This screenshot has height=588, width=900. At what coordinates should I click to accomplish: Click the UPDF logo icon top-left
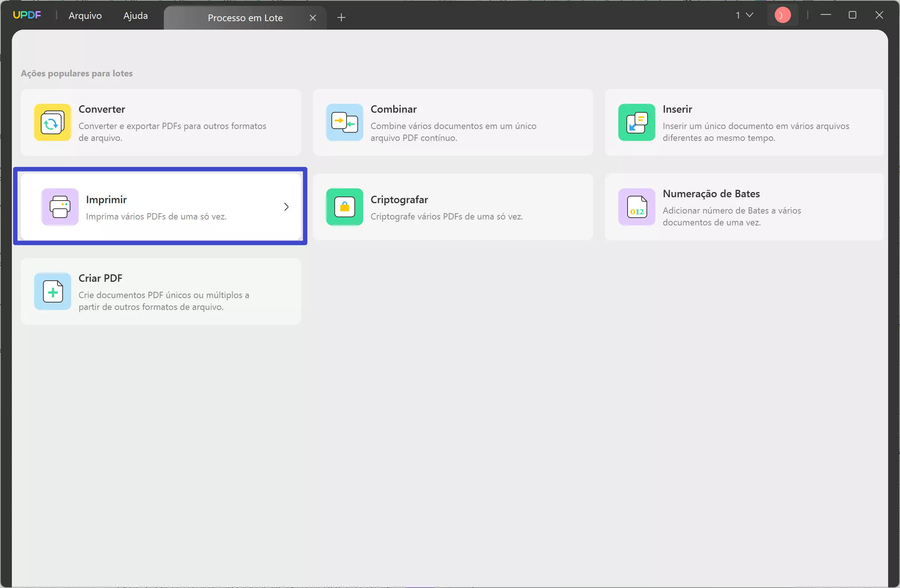pyautogui.click(x=27, y=15)
